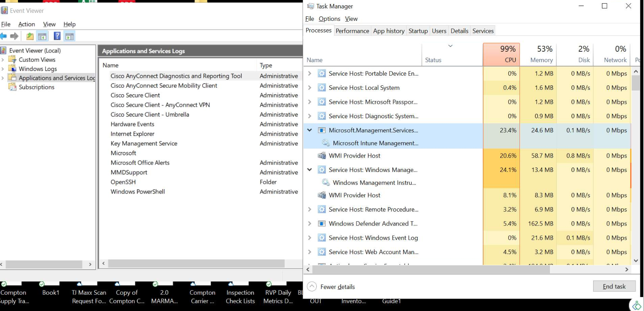Expand Windows Logs tree node
This screenshot has height=311, width=644.
(x=3, y=69)
